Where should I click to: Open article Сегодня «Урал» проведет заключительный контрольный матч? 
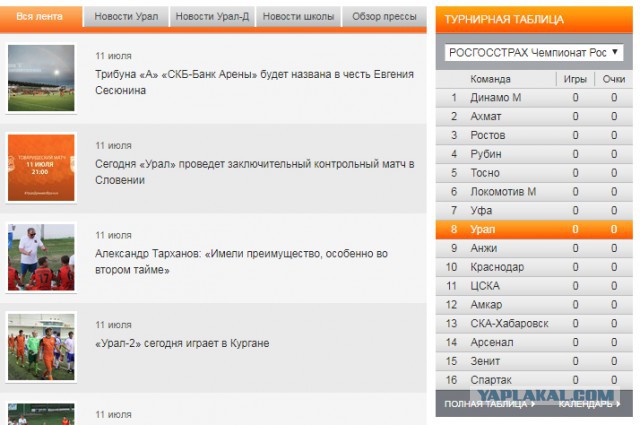coord(255,172)
